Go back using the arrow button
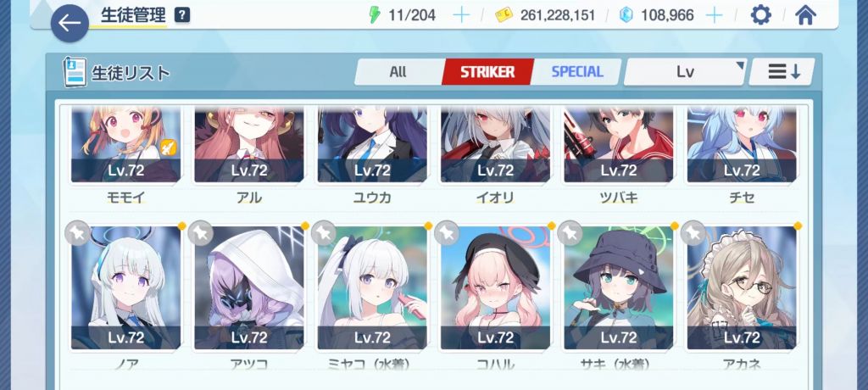 [70, 23]
